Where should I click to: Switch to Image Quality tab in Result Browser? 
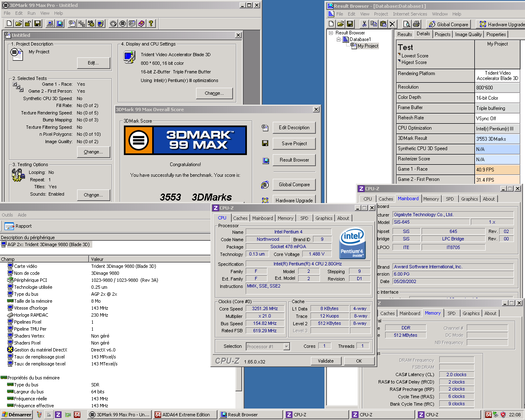[x=468, y=34]
